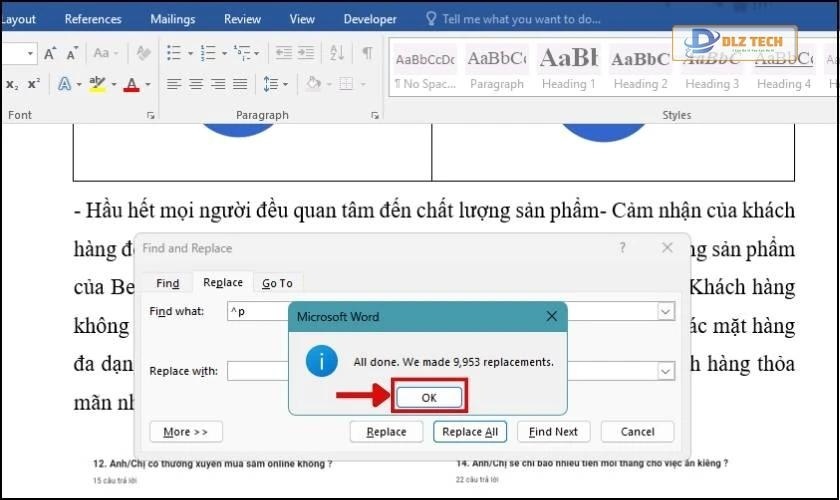Screen dimensions: 840x500
Task: Click the Superscript icon
Action: (x=34, y=85)
